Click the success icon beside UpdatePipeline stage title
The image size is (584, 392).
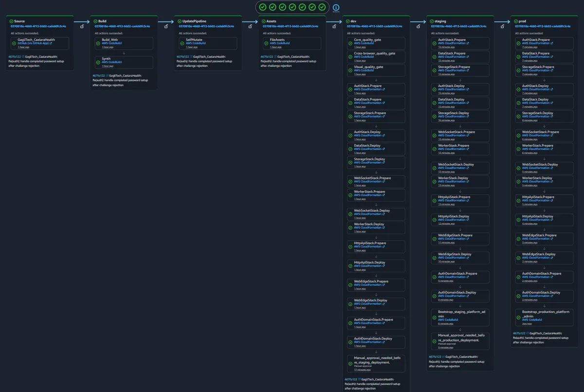(x=180, y=21)
